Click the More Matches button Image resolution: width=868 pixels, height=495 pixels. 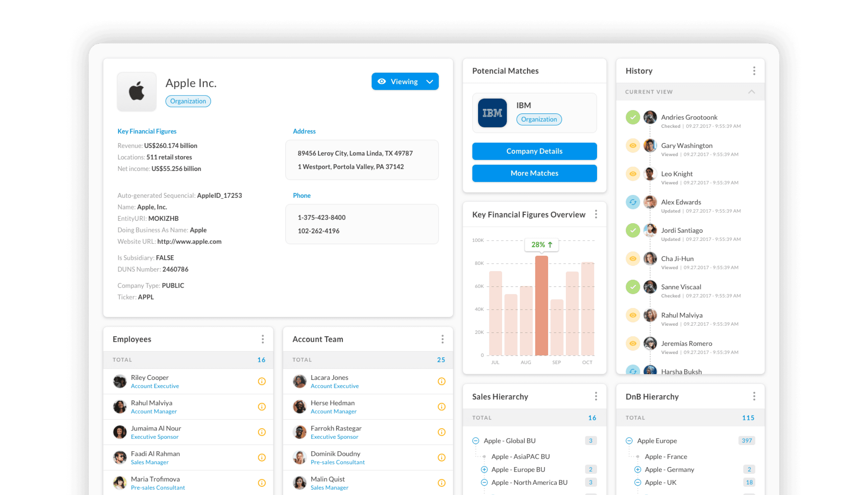pyautogui.click(x=534, y=174)
